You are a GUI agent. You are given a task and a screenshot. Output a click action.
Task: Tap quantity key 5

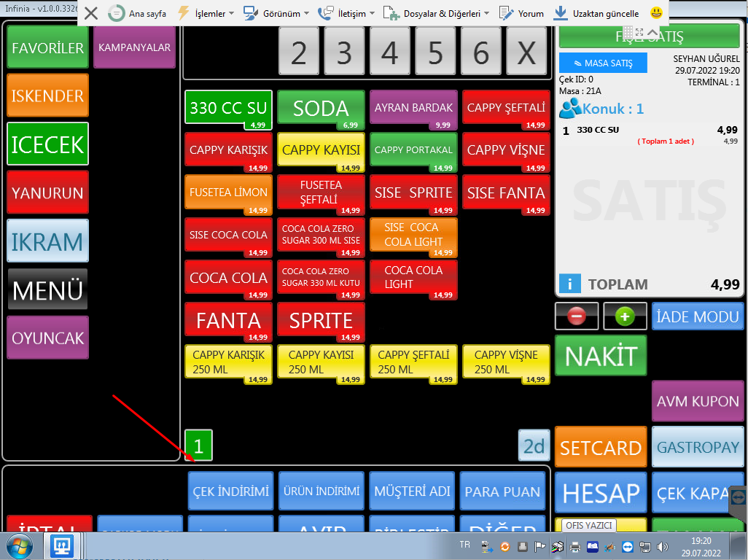435,51
